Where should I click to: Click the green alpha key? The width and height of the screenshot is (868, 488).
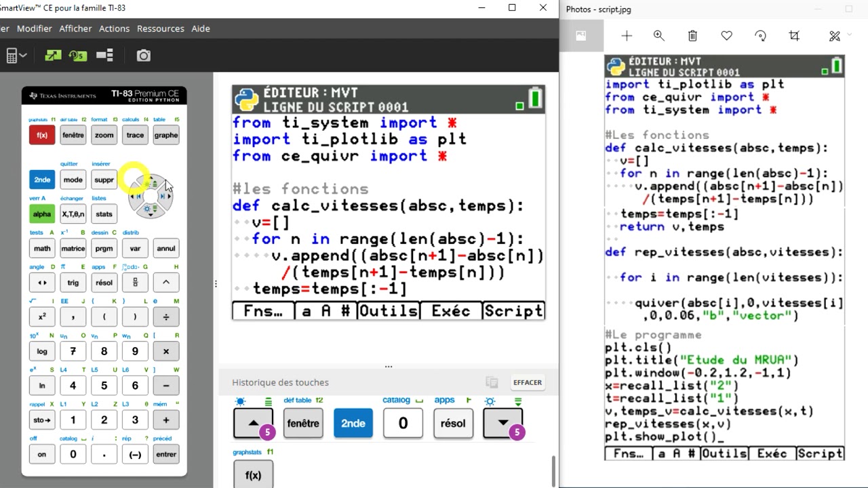pos(42,214)
